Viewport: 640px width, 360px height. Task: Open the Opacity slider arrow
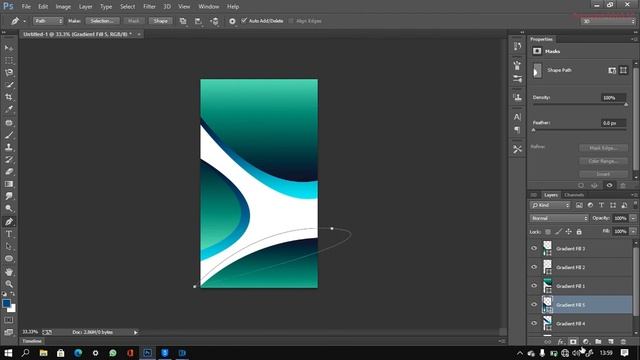click(633, 218)
